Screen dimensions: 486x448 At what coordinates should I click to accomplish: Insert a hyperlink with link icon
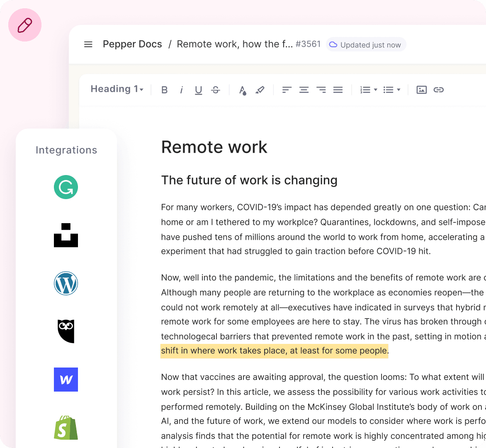439,90
